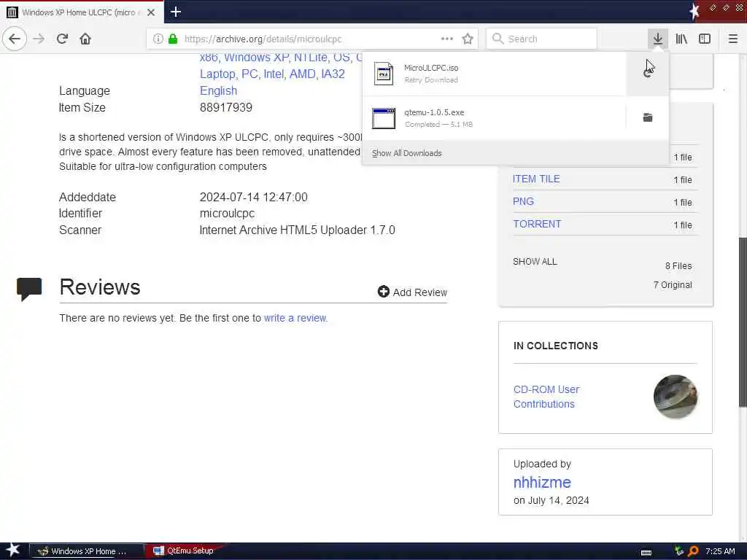Show site information icon in address bar
This screenshot has height=560, width=747.
tap(158, 39)
